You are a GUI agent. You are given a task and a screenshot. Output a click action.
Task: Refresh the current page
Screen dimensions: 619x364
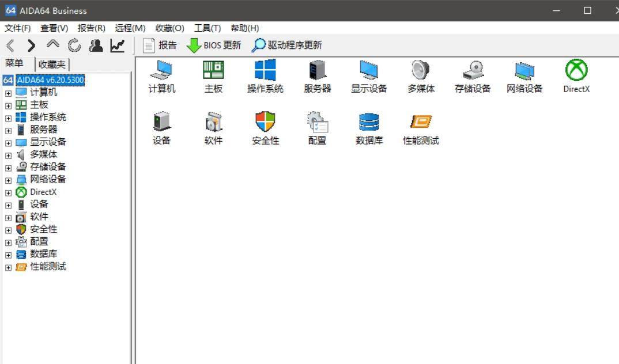[74, 45]
